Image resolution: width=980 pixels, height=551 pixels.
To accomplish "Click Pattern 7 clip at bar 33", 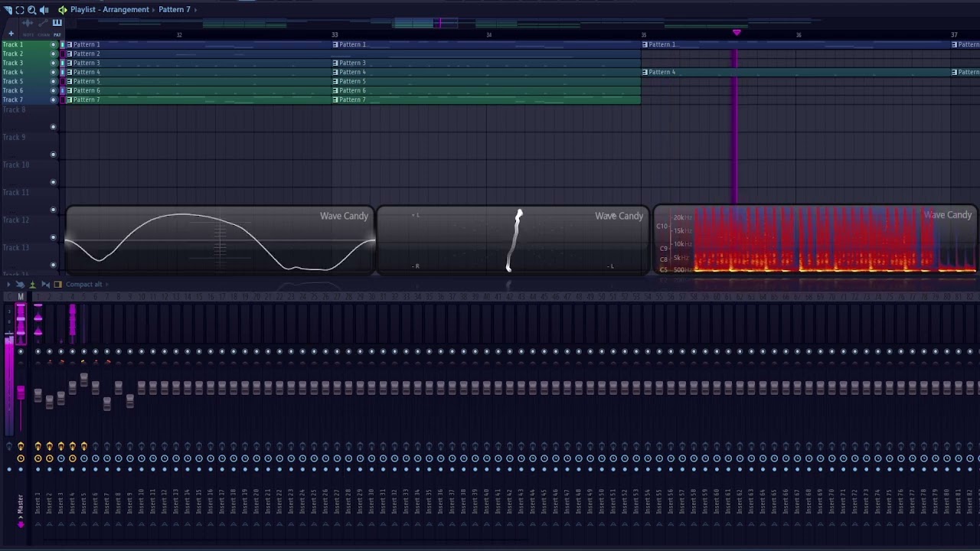I will pos(486,99).
